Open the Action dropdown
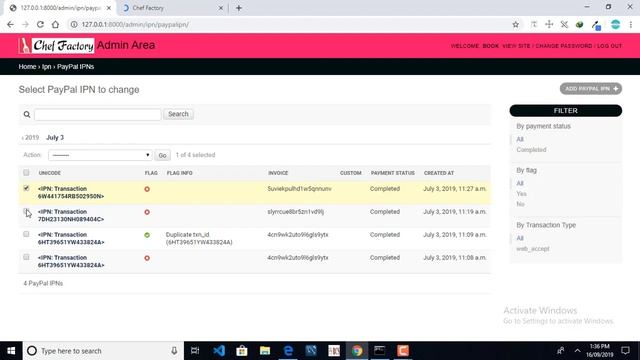This screenshot has width=640, height=360. pos(100,155)
